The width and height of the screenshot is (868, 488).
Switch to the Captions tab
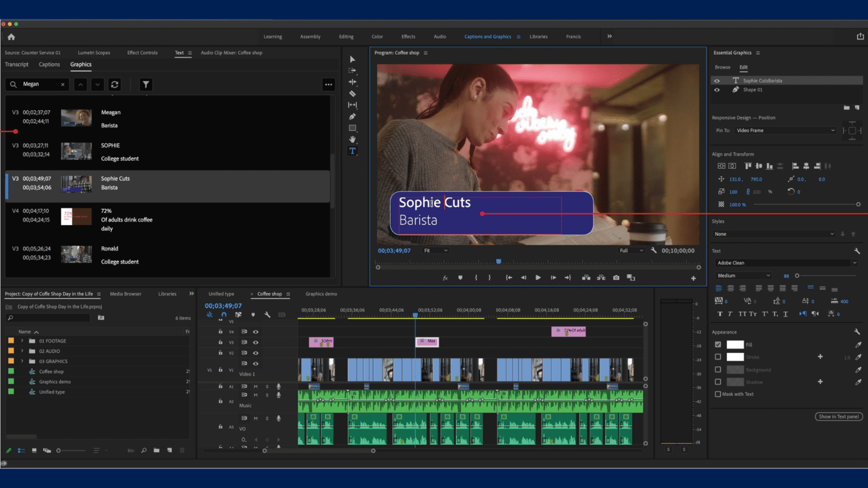49,65
